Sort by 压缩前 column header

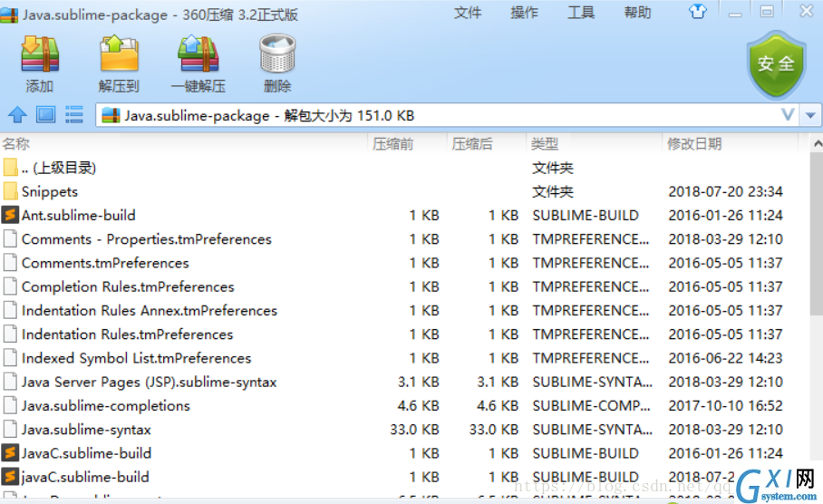[393, 144]
